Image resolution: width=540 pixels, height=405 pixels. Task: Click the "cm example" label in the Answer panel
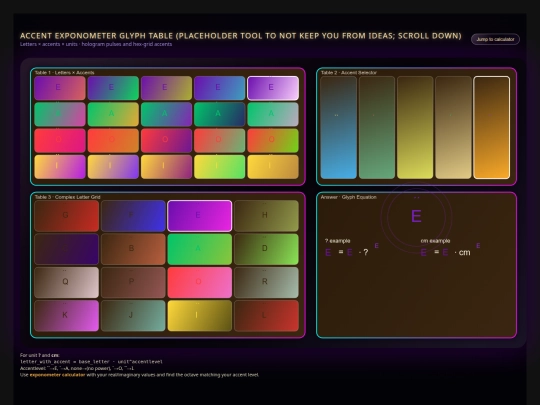click(x=435, y=241)
